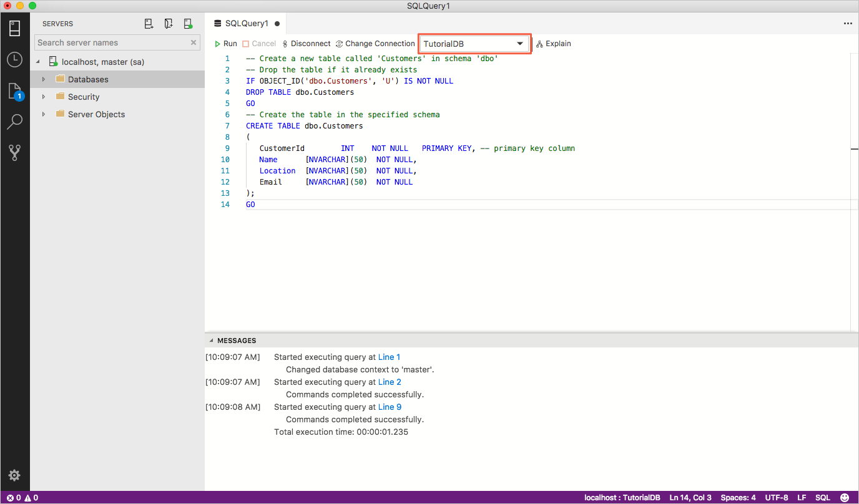Open the Search magnifier icon

[x=15, y=122]
